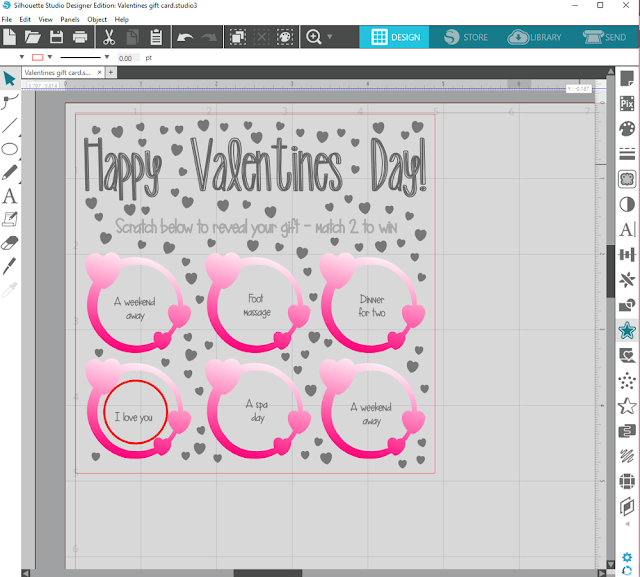Select the Ellipse drawing tool
This screenshot has height=577, width=640.
(9, 149)
